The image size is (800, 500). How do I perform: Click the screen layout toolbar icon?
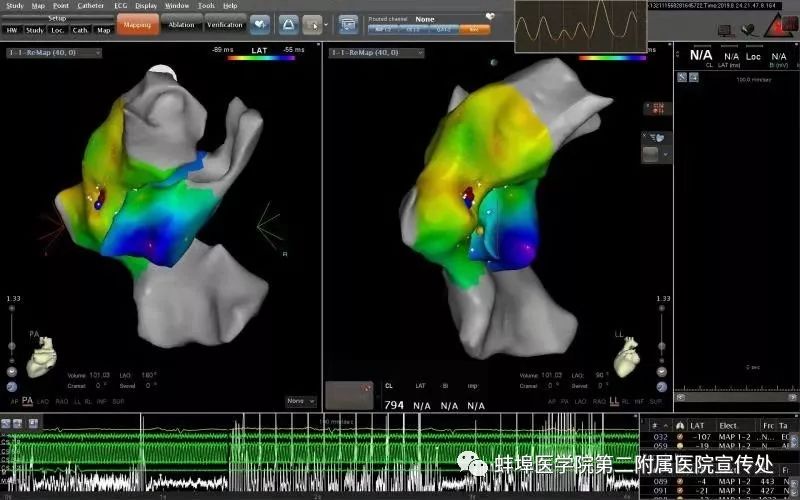tap(348, 24)
